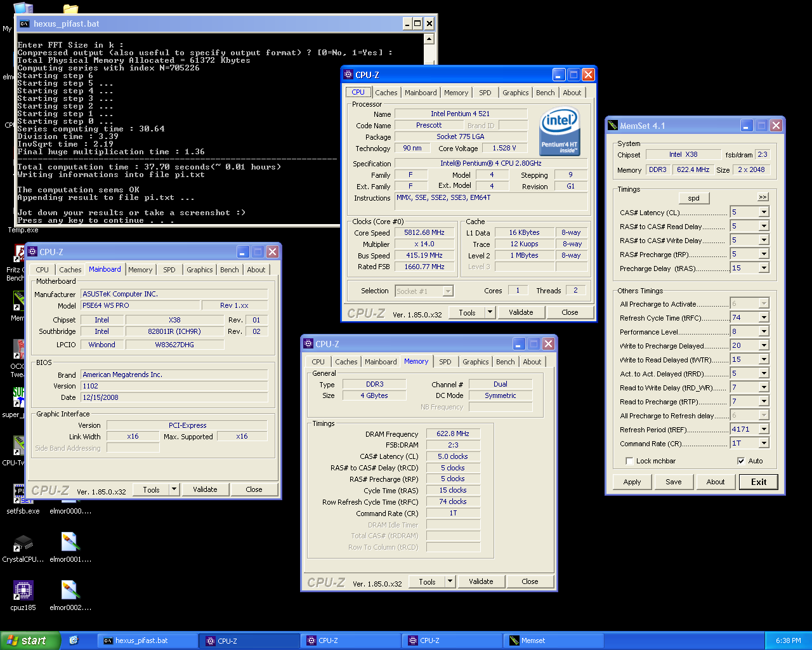
Task: Select the elmor0002 image file icon
Action: [x=70, y=591]
